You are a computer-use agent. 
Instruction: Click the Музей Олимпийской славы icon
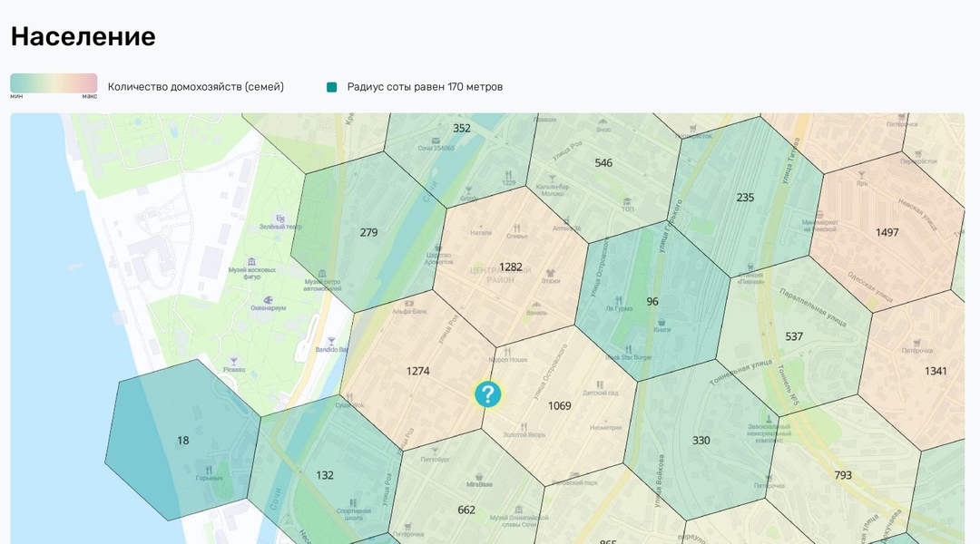tap(519, 510)
